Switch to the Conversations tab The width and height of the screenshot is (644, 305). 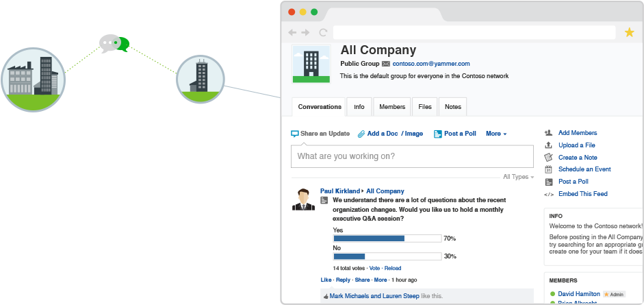point(320,107)
